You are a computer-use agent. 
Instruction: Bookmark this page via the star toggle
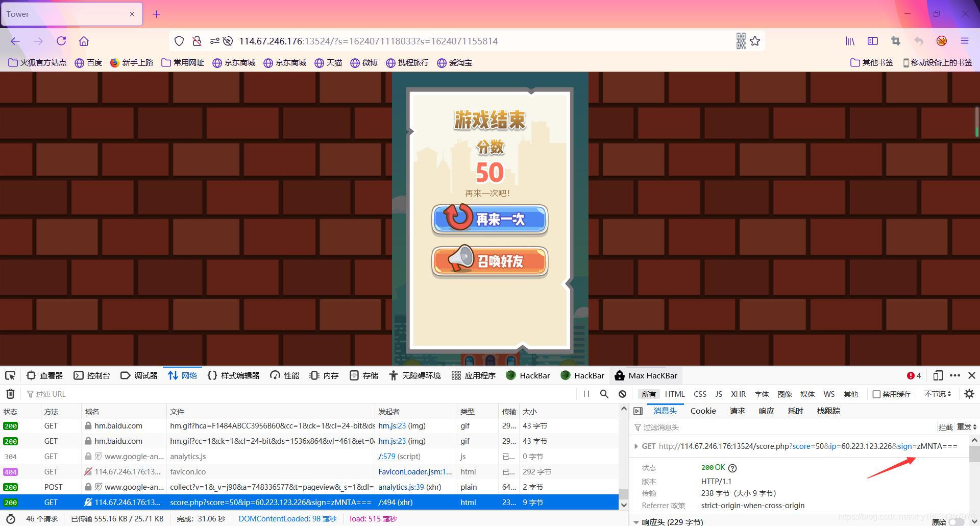(x=755, y=41)
